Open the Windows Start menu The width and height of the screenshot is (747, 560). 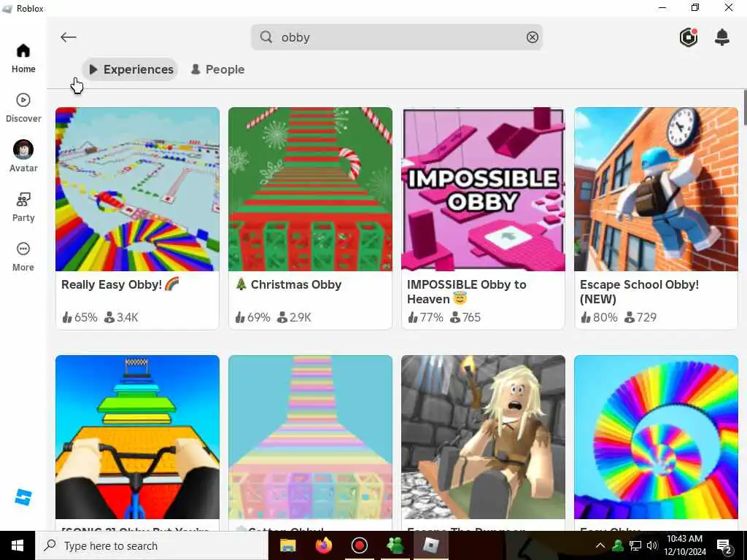[18, 545]
